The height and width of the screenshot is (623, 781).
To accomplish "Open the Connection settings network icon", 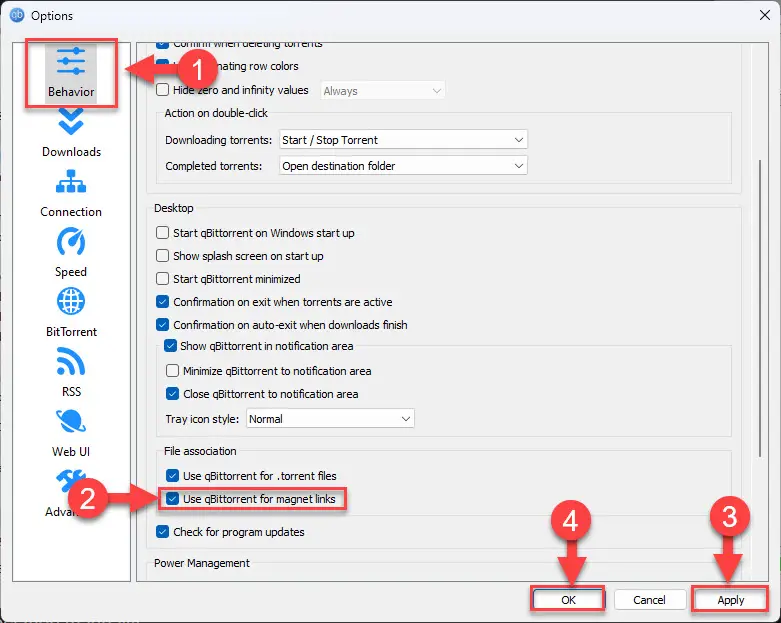I will pyautogui.click(x=71, y=181).
